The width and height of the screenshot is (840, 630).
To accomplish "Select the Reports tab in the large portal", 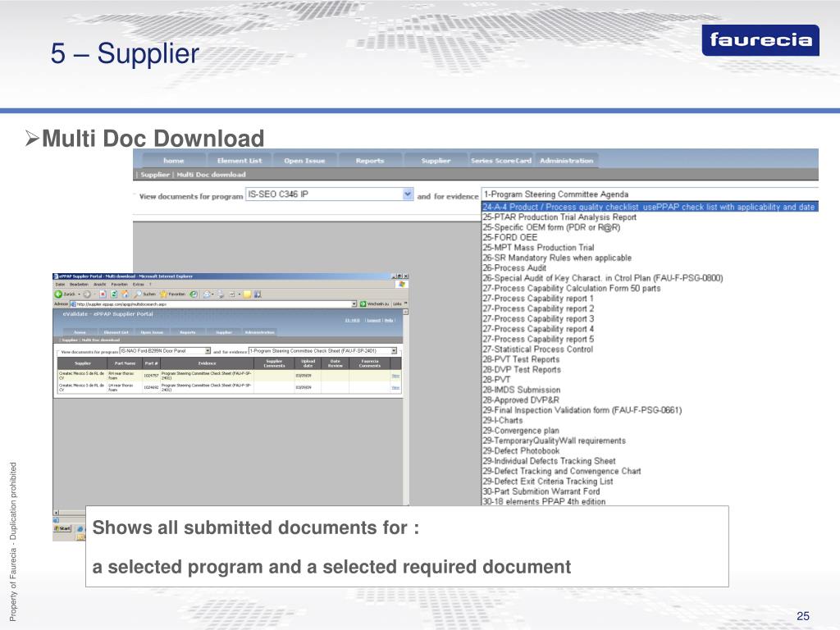I will pyautogui.click(x=370, y=160).
